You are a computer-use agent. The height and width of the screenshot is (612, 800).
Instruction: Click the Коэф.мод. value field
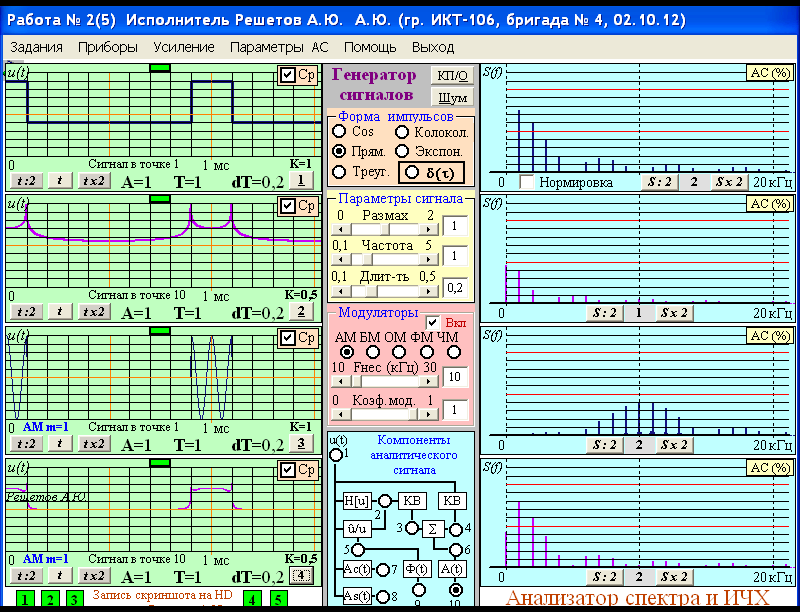pos(455,410)
